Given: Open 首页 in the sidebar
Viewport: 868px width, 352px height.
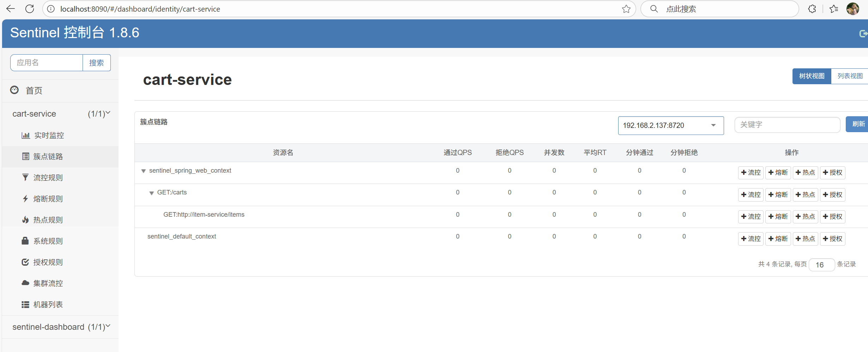Looking at the screenshot, I should click(x=34, y=91).
